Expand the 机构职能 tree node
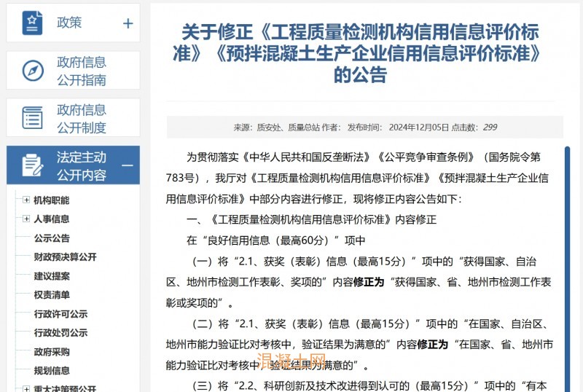583x392 pixels. (x=26, y=200)
